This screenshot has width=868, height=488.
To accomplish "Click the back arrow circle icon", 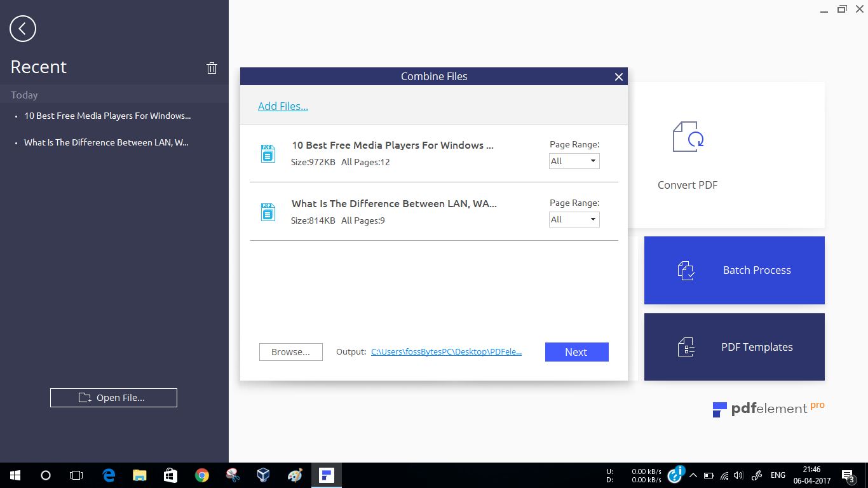I will pos(23,29).
